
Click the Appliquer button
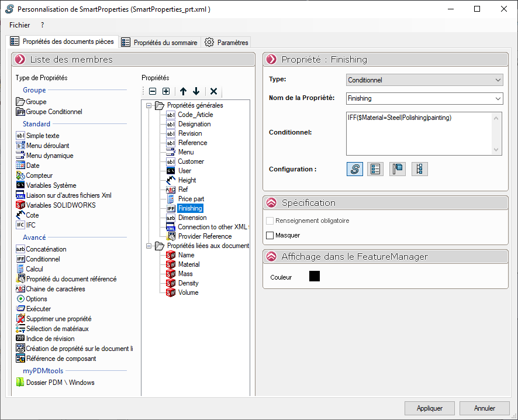430,408
